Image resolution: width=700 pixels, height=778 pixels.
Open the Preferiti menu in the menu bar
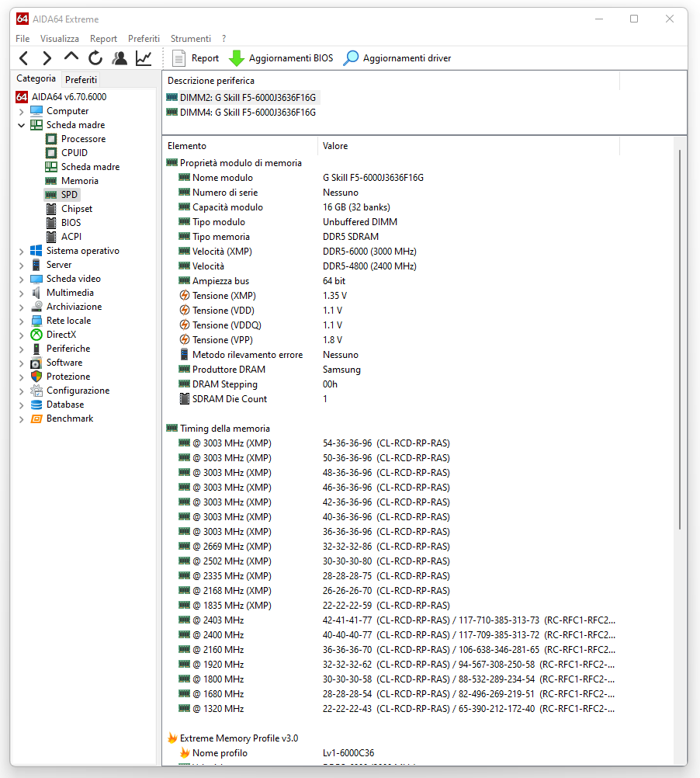coord(144,38)
